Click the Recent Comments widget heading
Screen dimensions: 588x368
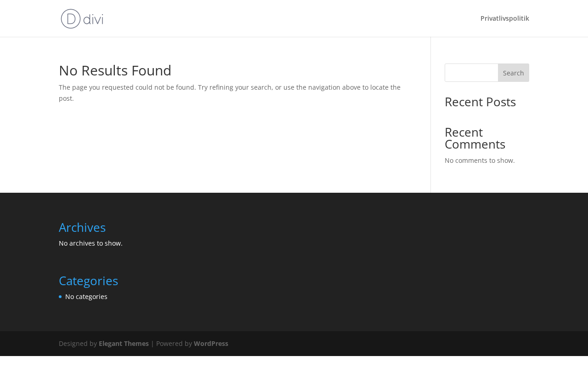[475, 138]
